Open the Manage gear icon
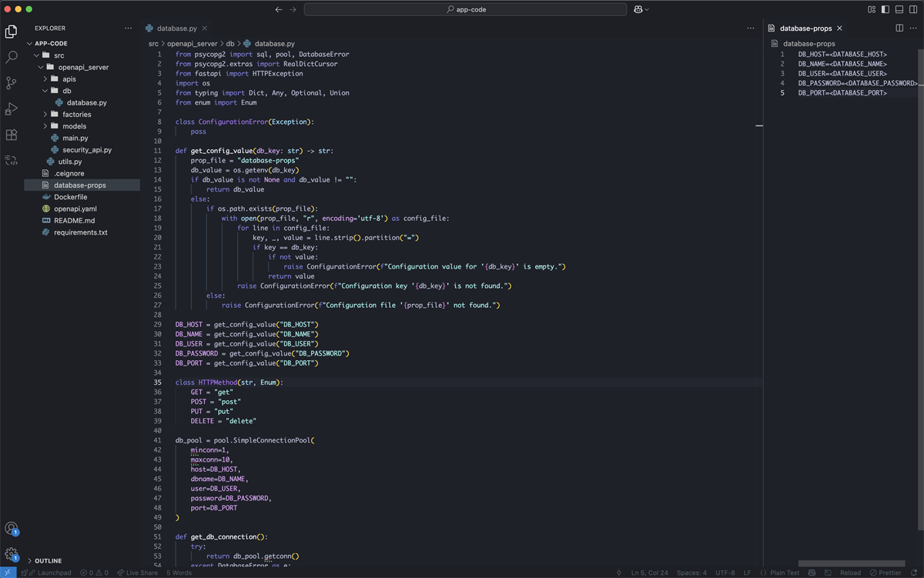Image resolution: width=924 pixels, height=578 pixels. tap(12, 554)
